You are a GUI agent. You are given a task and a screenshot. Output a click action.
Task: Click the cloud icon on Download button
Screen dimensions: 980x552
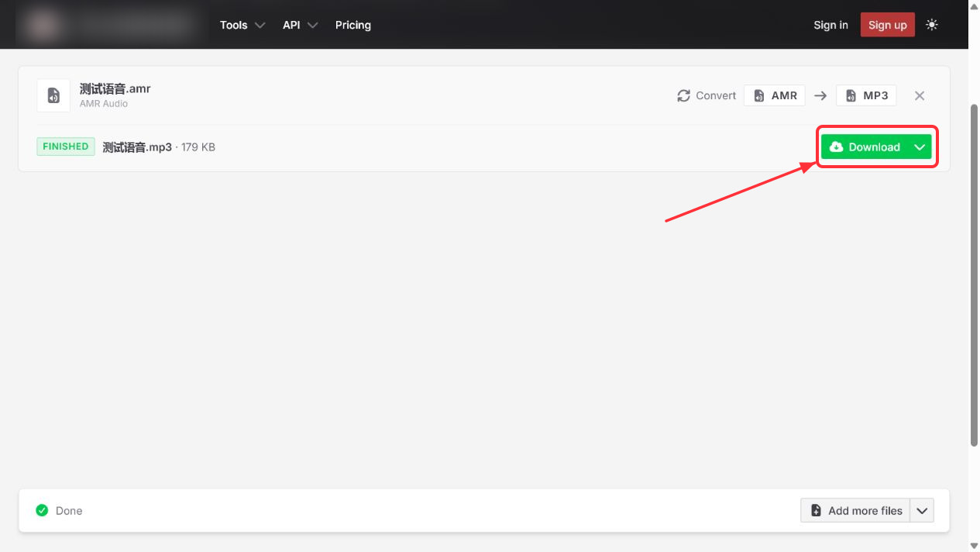point(836,147)
